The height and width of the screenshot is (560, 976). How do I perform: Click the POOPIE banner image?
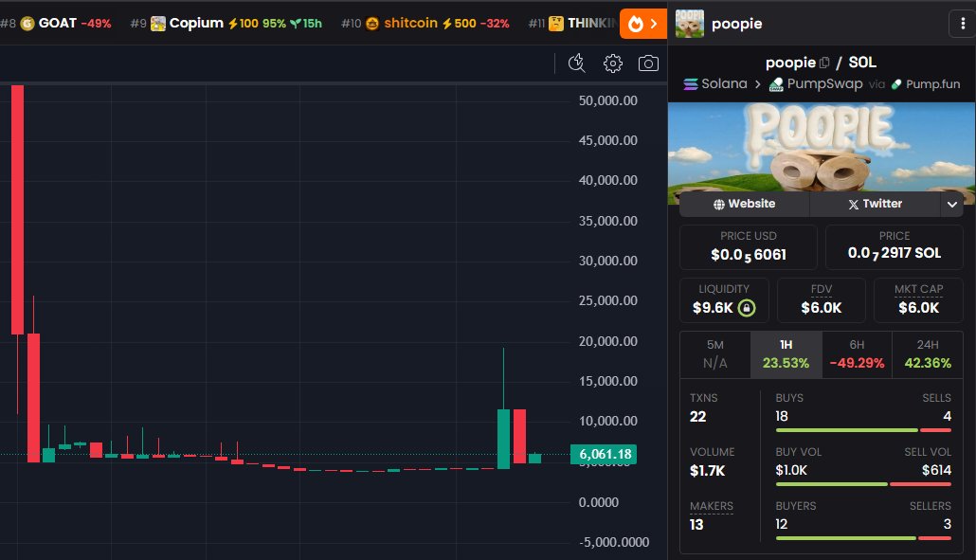822,148
